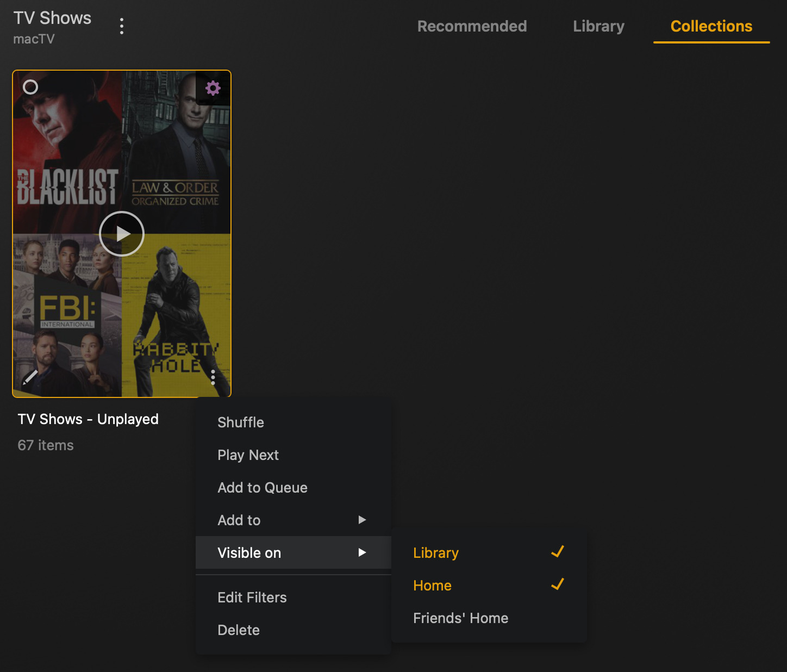Enable Friends' Home visibility
Image resolution: width=787 pixels, height=672 pixels.
(x=489, y=618)
